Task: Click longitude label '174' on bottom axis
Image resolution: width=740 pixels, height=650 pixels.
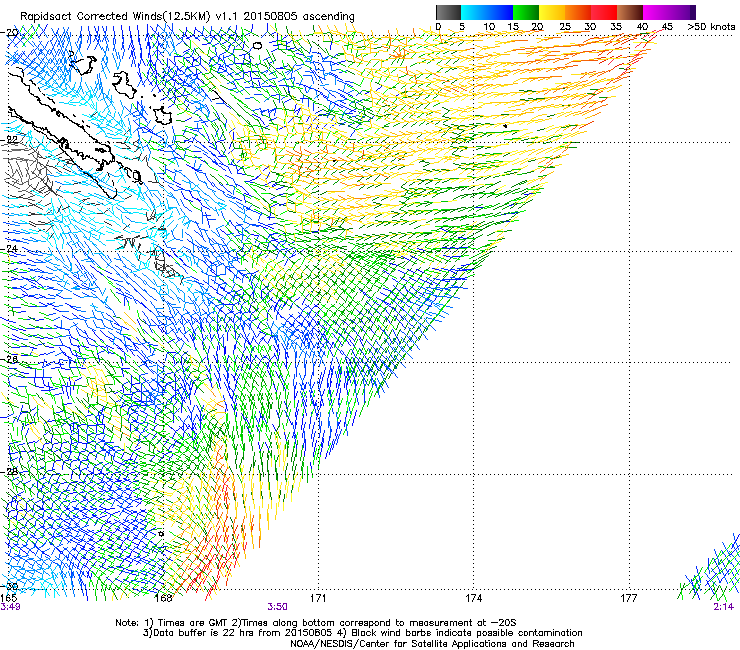Action: (x=473, y=598)
